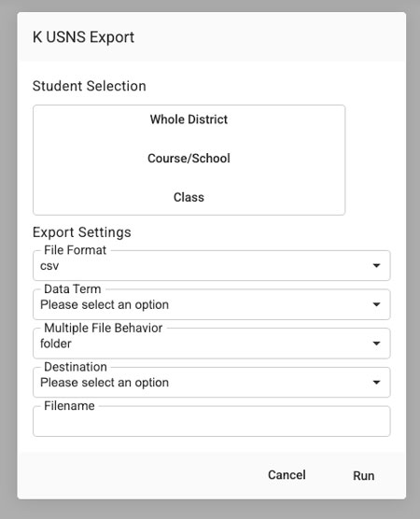The height and width of the screenshot is (519, 420).
Task: Click the Cancel button
Action: point(287,475)
